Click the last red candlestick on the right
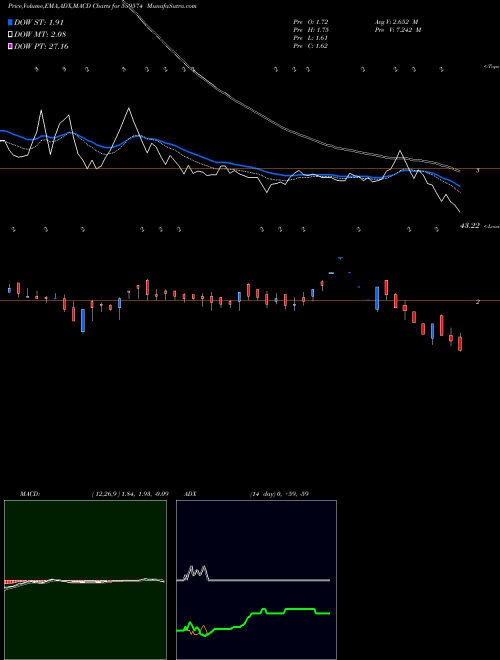 [460, 342]
